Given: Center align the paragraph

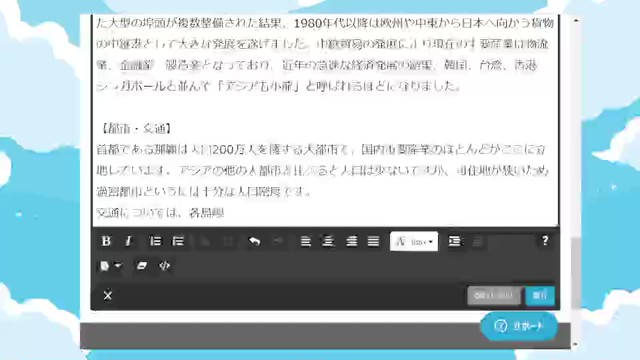Looking at the screenshot, I should click(328, 241).
